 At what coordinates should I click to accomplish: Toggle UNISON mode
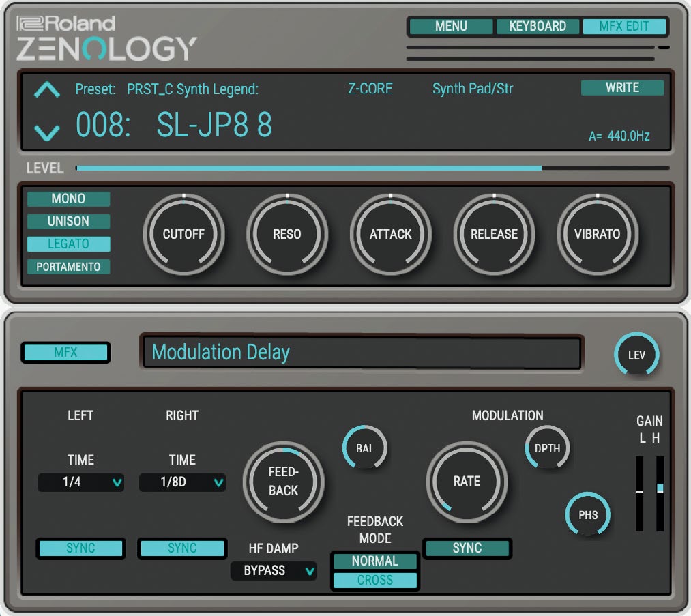pos(68,221)
